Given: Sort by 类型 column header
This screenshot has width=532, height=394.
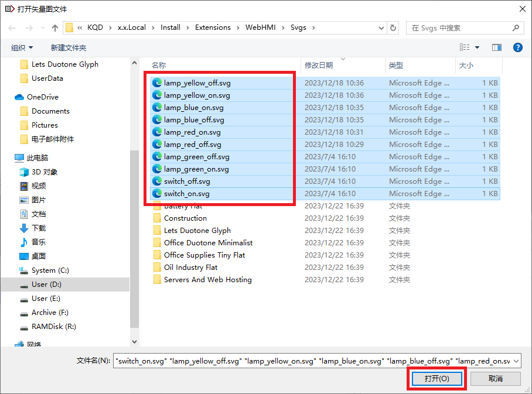Looking at the screenshot, I should 420,65.
